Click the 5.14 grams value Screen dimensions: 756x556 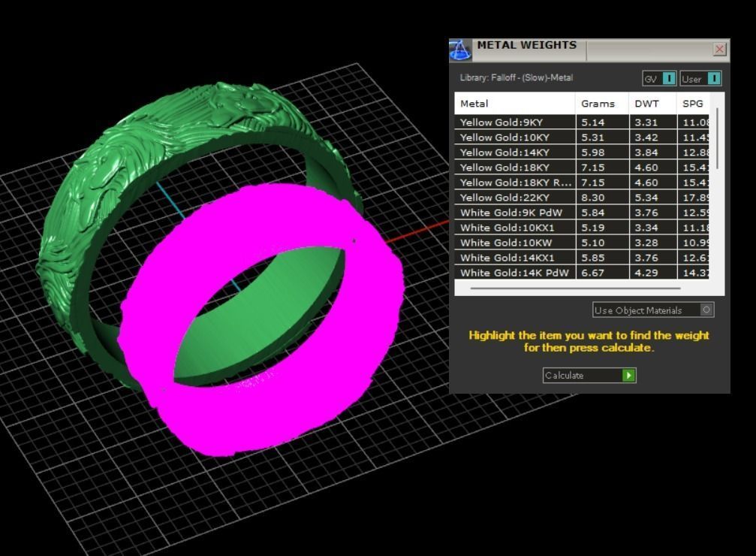coord(592,122)
